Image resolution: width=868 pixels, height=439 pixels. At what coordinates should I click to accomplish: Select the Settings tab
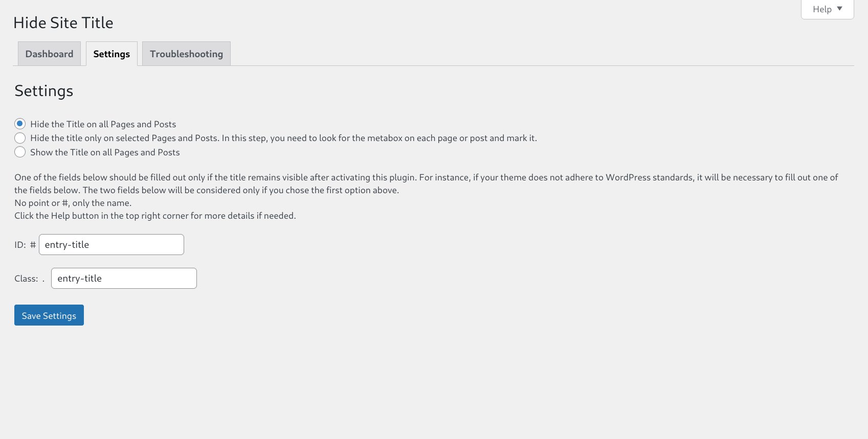point(112,54)
